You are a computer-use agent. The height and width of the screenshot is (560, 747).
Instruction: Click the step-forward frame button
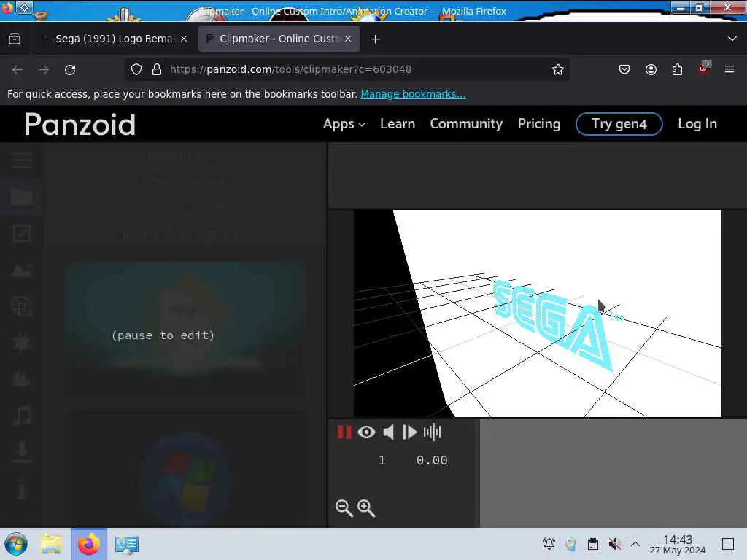(x=410, y=432)
